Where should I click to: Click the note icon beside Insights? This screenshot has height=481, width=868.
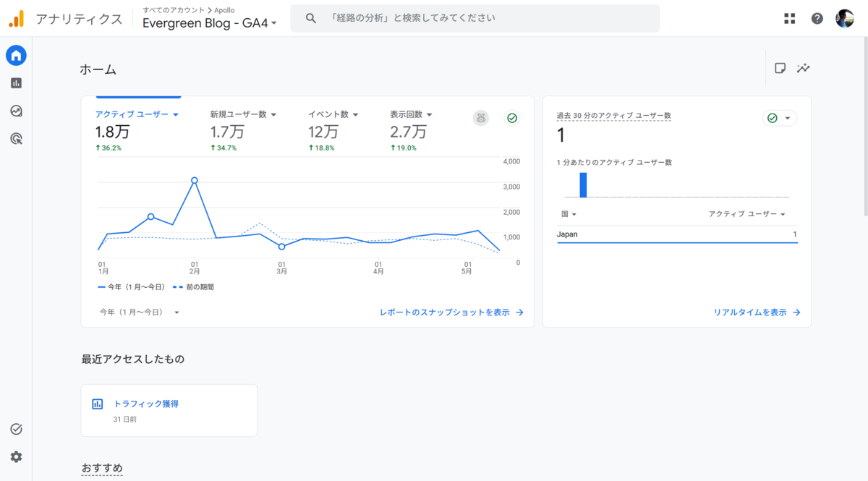(780, 68)
